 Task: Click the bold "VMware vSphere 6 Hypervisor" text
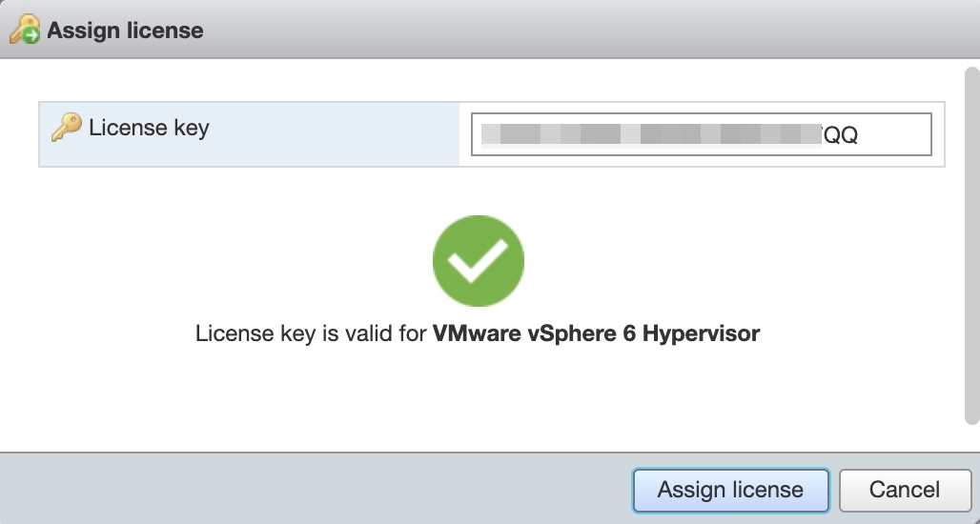click(x=596, y=334)
